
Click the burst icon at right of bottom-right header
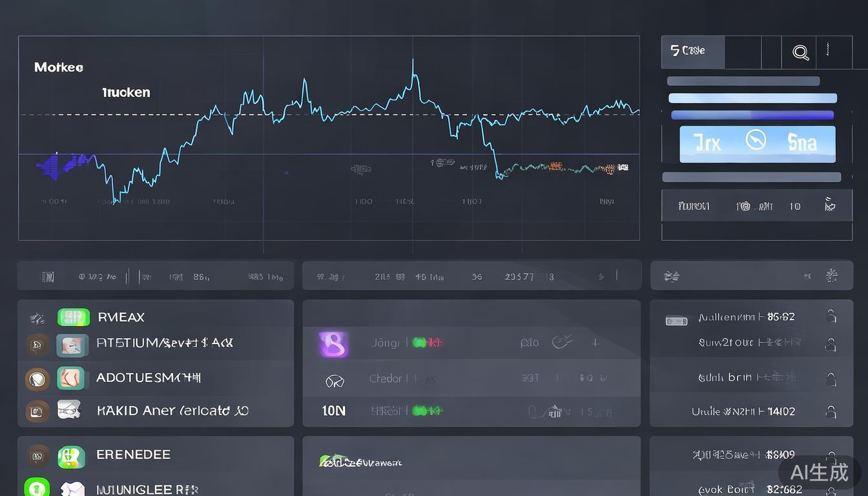pyautogui.click(x=831, y=276)
